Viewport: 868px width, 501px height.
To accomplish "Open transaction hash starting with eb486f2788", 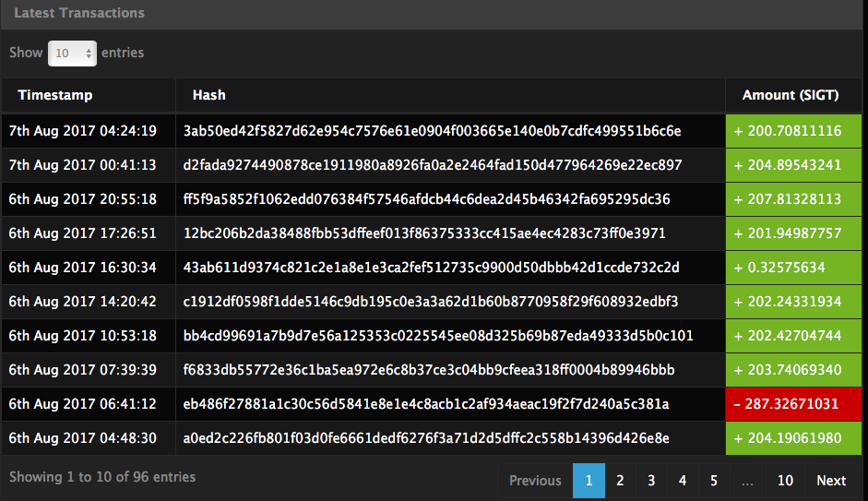I will pos(425,404).
